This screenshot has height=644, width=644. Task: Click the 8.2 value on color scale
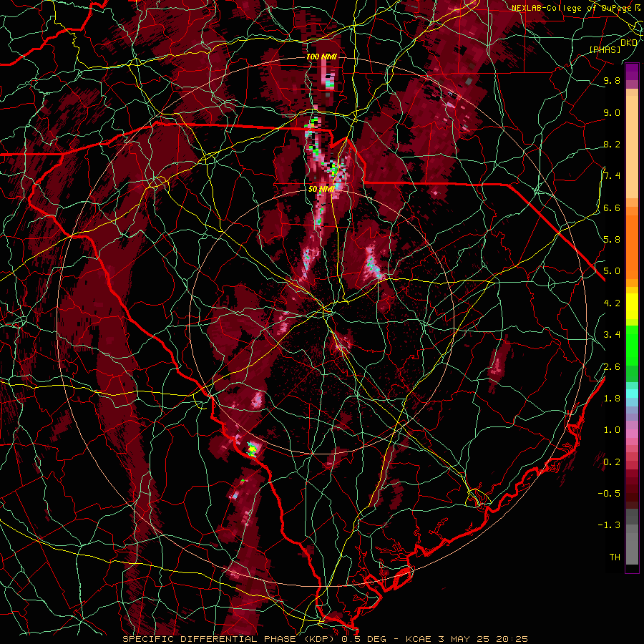(612, 145)
